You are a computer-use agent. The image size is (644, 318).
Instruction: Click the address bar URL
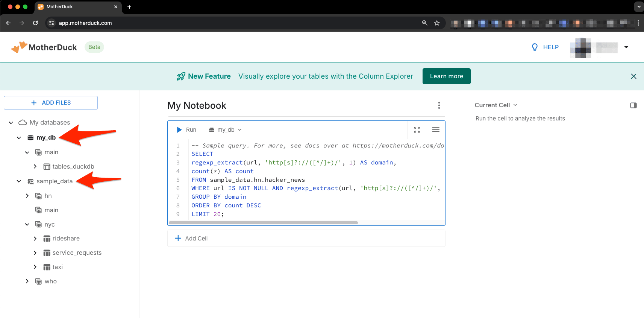(85, 23)
